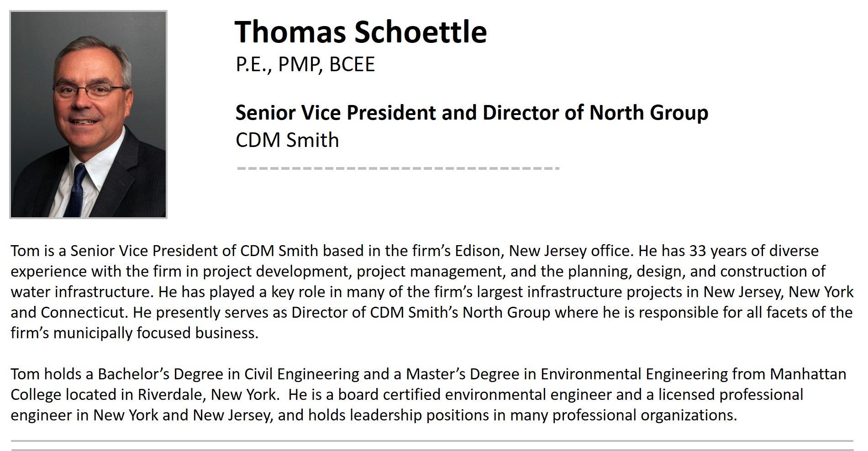The height and width of the screenshot is (451, 868).
Task: Click 'New Jersey, New York' in the first paragraph
Action: pyautogui.click(x=778, y=292)
